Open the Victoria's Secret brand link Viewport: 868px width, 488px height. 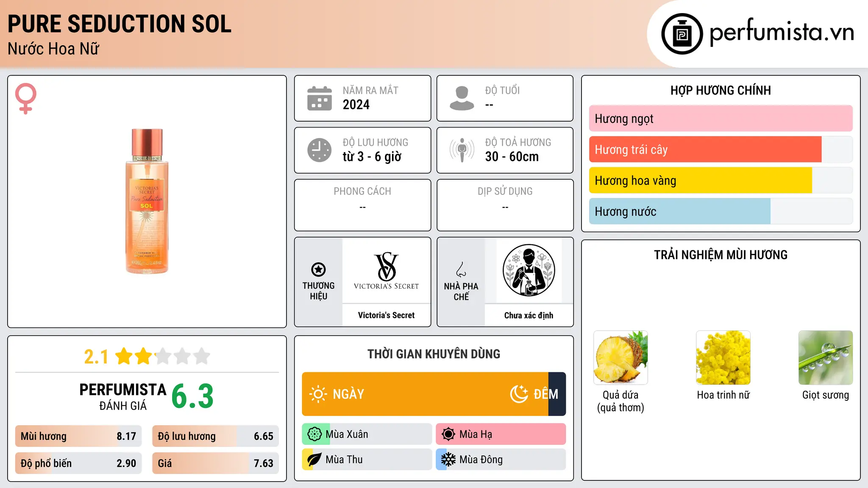point(386,315)
